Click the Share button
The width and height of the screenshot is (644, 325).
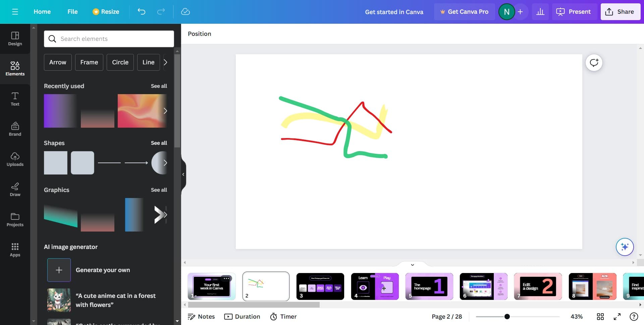620,12
